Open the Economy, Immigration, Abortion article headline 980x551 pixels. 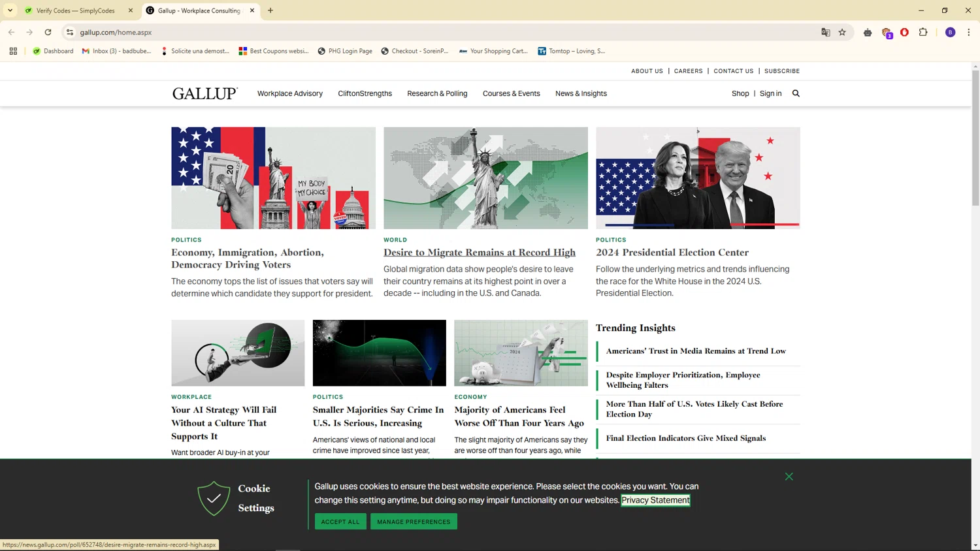248,259
